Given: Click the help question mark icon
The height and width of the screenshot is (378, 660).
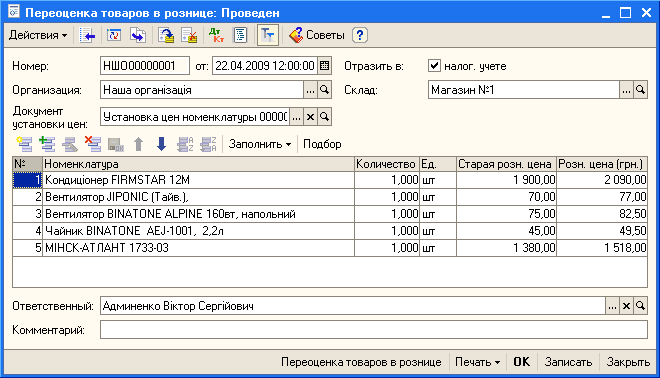Looking at the screenshot, I should click(359, 35).
